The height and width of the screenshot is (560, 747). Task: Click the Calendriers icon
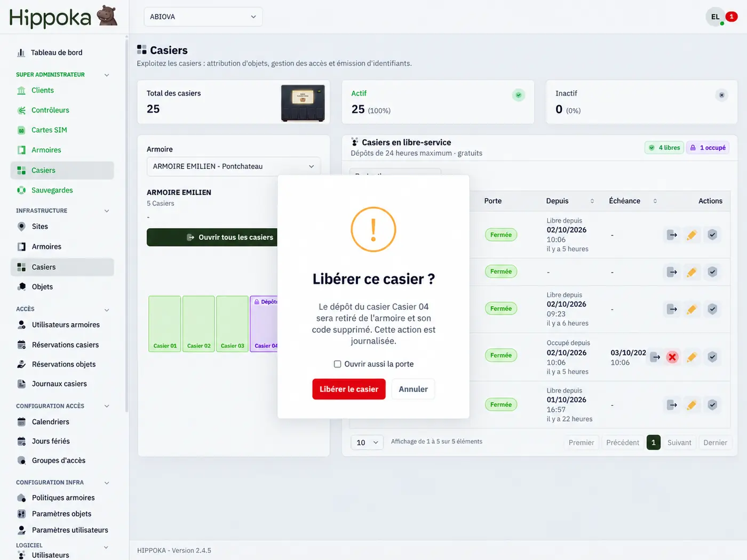(x=21, y=421)
